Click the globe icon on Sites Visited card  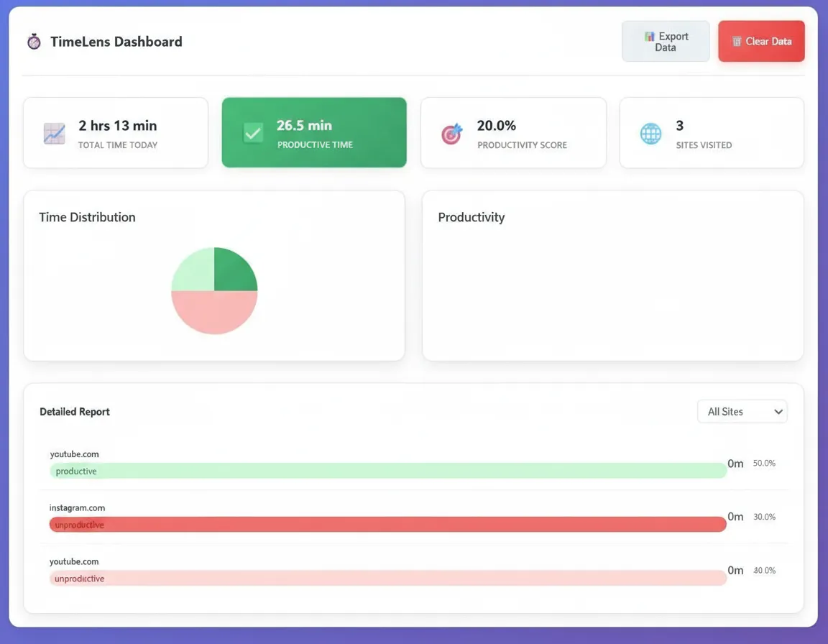650,132
